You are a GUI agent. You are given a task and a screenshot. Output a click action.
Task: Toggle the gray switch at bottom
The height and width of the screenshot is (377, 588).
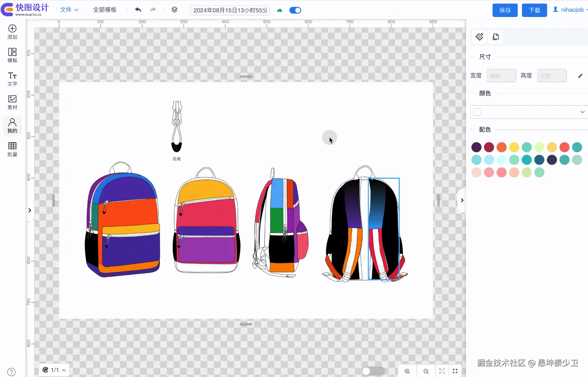tap(373, 371)
